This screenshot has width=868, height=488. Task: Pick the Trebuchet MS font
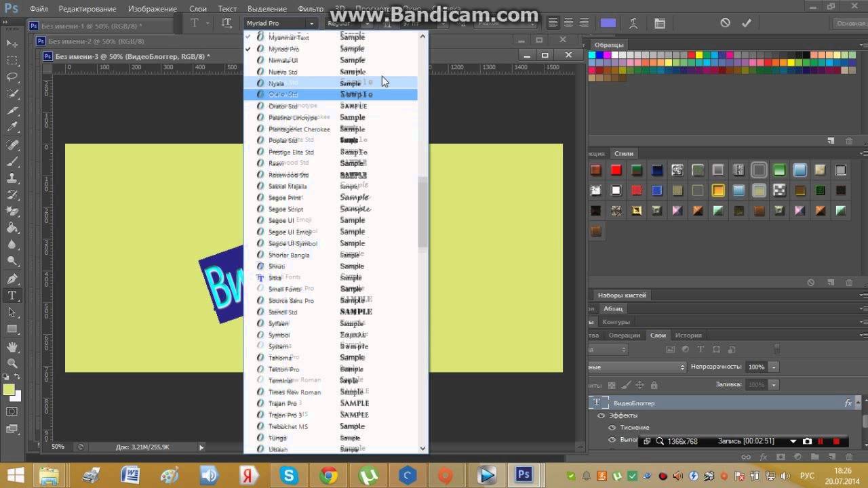pyautogui.click(x=330, y=426)
